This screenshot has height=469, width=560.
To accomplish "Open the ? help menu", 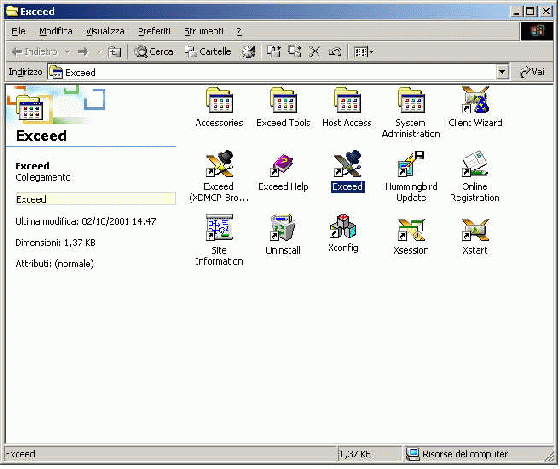I will coord(239,31).
